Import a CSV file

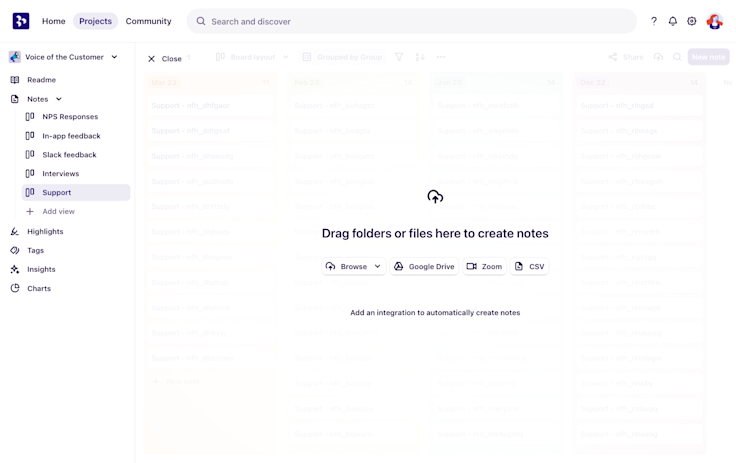[x=529, y=266]
